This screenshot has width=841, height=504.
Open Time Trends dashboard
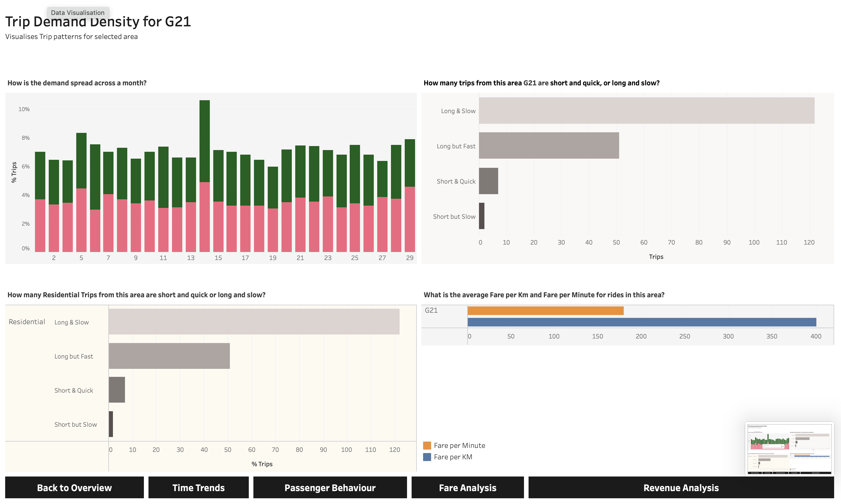coord(198,487)
